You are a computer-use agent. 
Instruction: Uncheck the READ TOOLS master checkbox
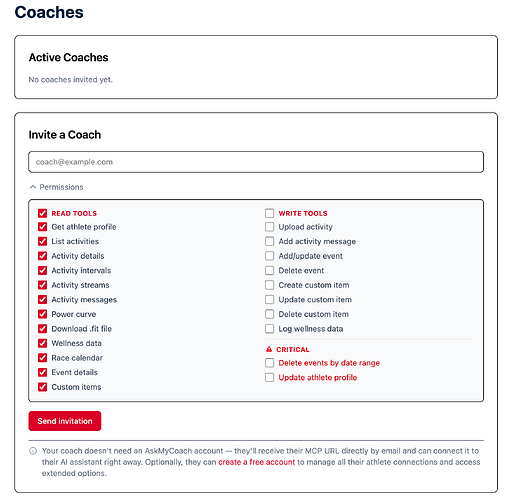click(x=42, y=213)
